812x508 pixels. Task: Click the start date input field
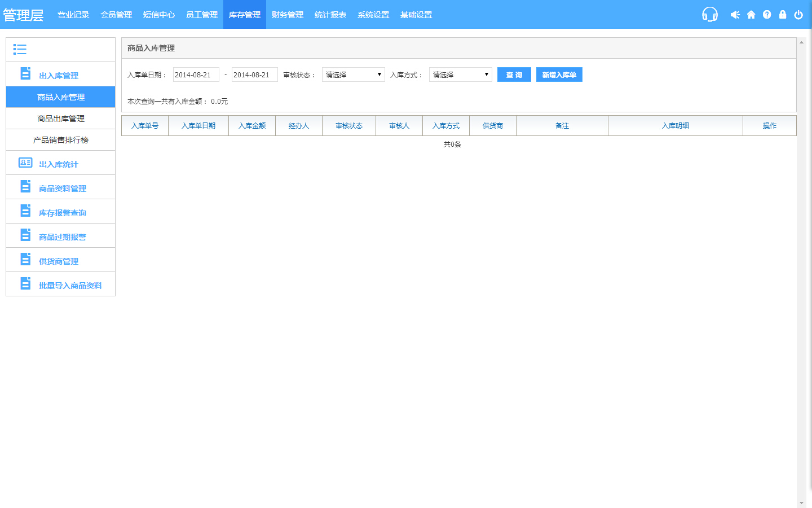pyautogui.click(x=196, y=75)
